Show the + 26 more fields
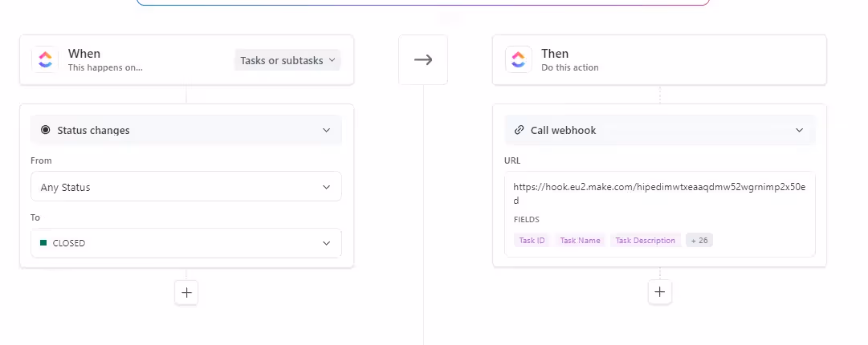This screenshot has width=868, height=345. [699, 240]
